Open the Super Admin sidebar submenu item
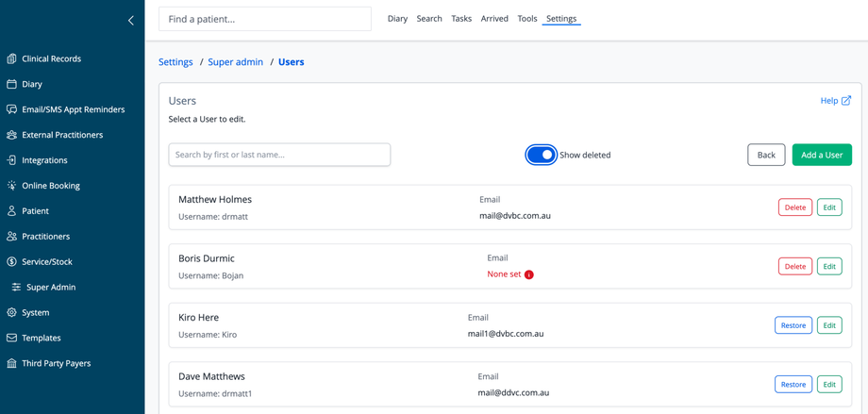Image resolution: width=868 pixels, height=414 pixels. [x=51, y=288]
